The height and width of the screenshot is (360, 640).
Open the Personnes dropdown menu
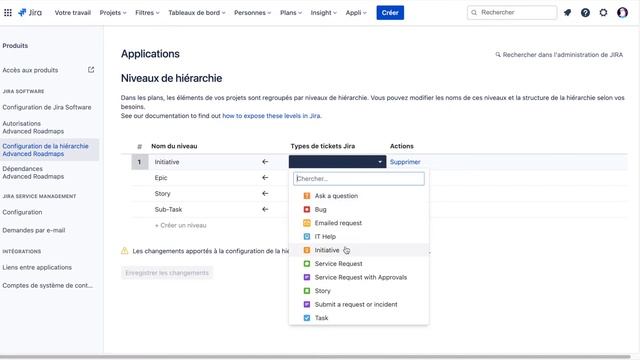[x=252, y=13]
